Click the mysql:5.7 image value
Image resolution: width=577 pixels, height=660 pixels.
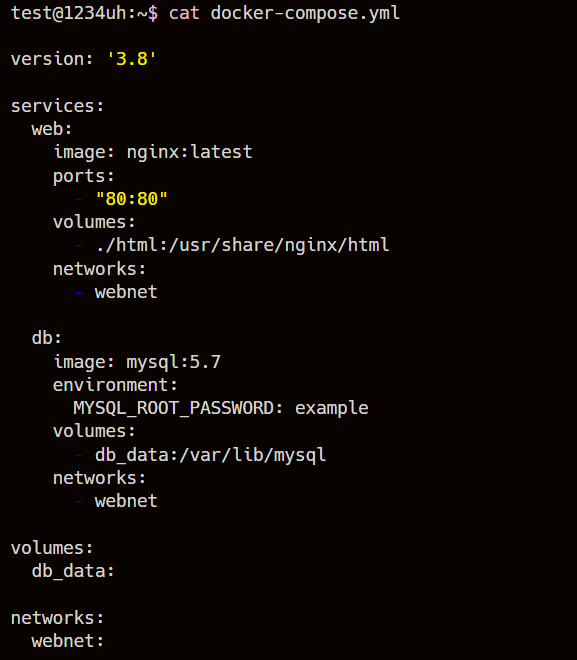(x=173, y=362)
